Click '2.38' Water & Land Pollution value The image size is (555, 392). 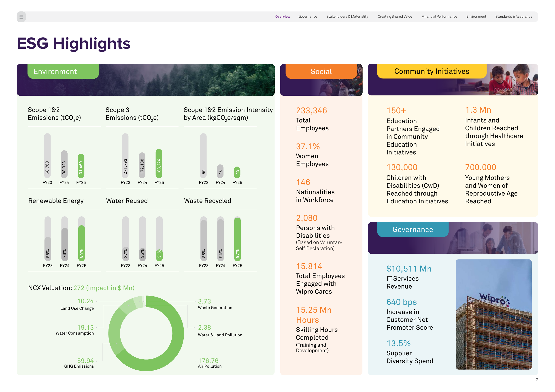pos(204,327)
